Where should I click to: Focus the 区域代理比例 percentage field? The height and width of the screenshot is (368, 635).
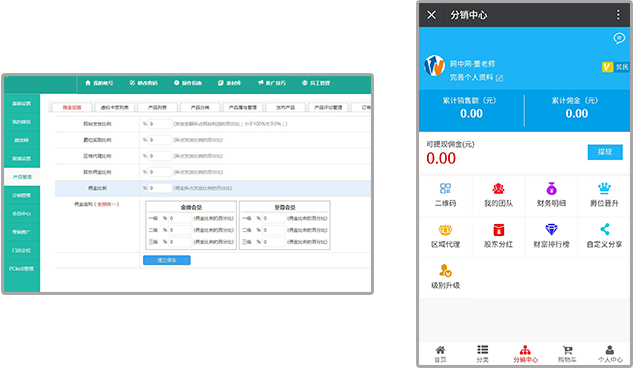pos(160,156)
